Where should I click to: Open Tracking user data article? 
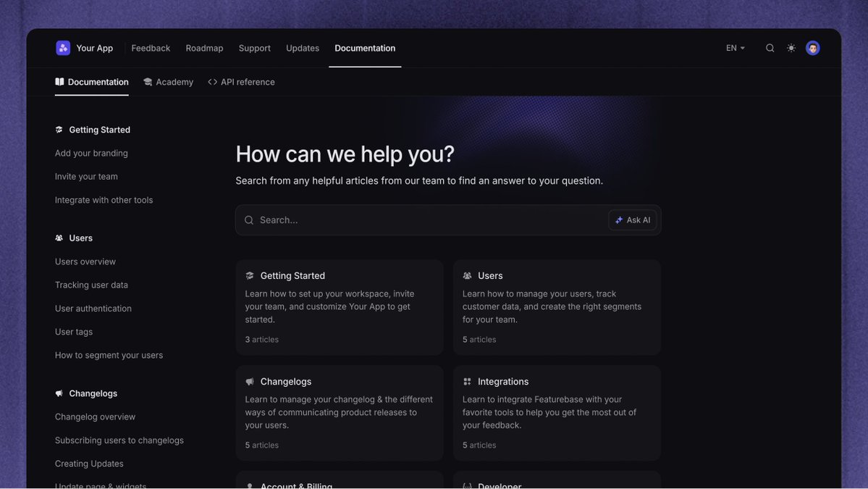(91, 285)
